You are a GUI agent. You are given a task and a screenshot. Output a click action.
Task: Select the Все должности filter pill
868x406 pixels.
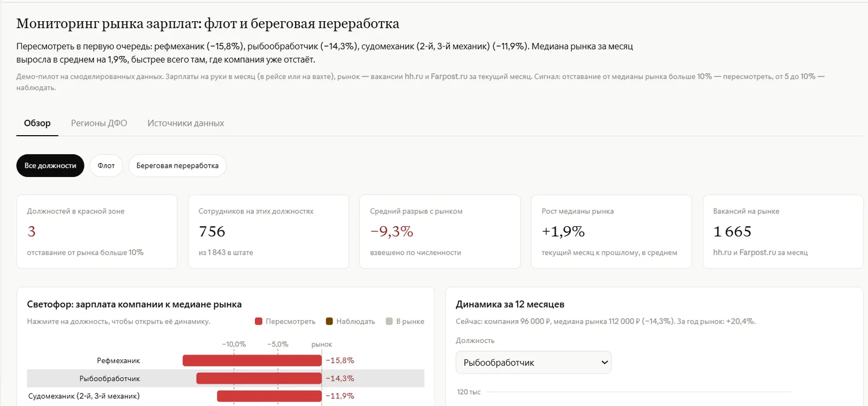[50, 166]
